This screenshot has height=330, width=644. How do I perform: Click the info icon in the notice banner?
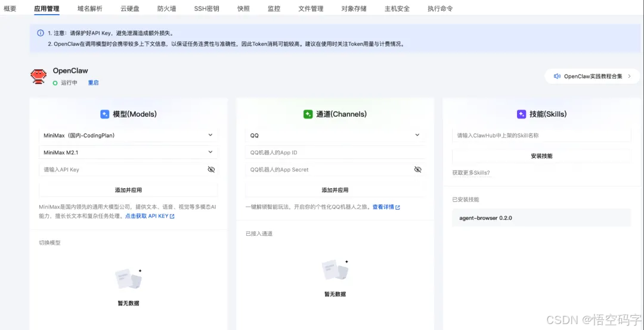tap(41, 33)
